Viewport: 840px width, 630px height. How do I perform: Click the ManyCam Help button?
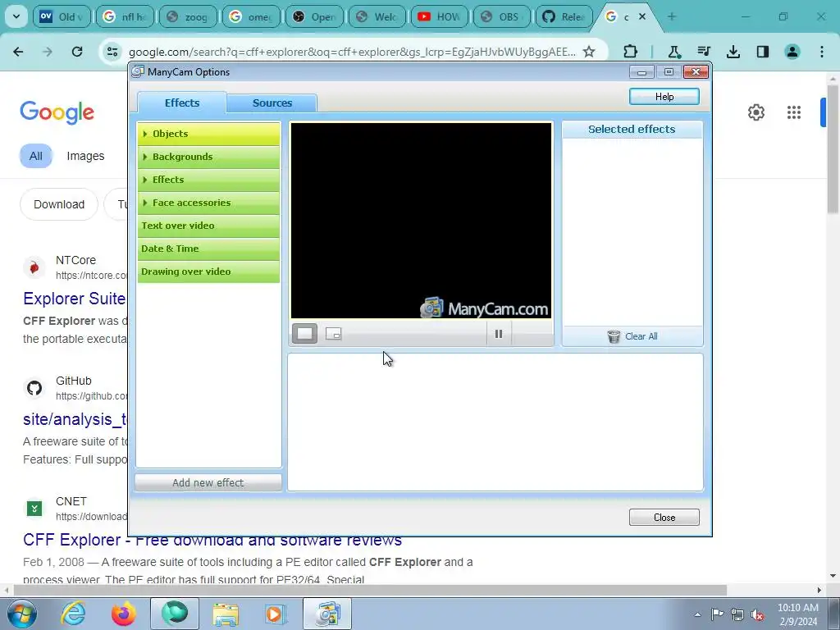point(664,97)
